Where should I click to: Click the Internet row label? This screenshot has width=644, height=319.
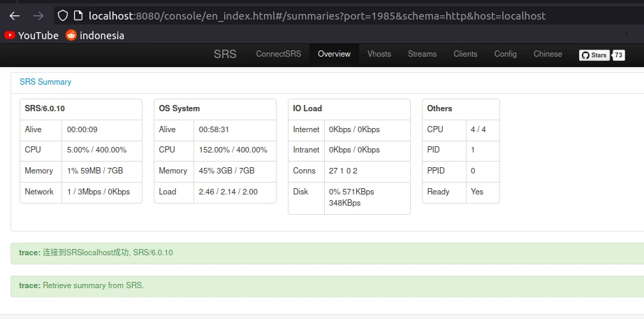pyautogui.click(x=306, y=129)
